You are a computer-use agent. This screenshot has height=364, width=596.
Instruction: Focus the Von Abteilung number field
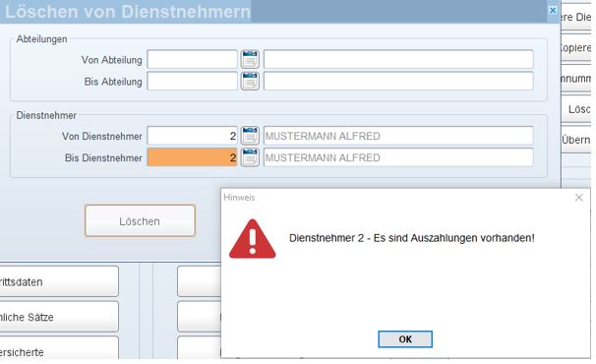click(193, 59)
